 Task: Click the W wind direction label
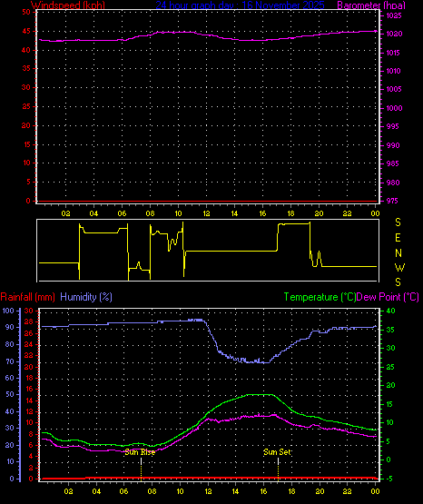(x=399, y=267)
